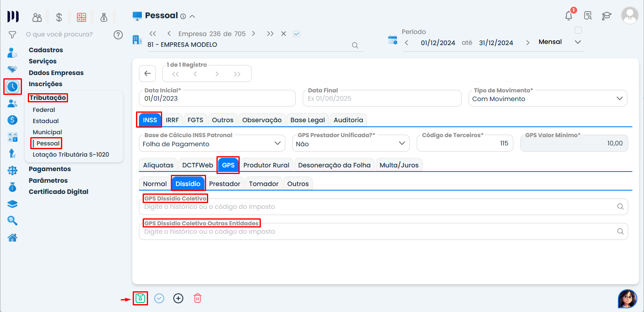Click the blue checkmark confirm icon
The height and width of the screenshot is (312, 644).
[x=159, y=298]
